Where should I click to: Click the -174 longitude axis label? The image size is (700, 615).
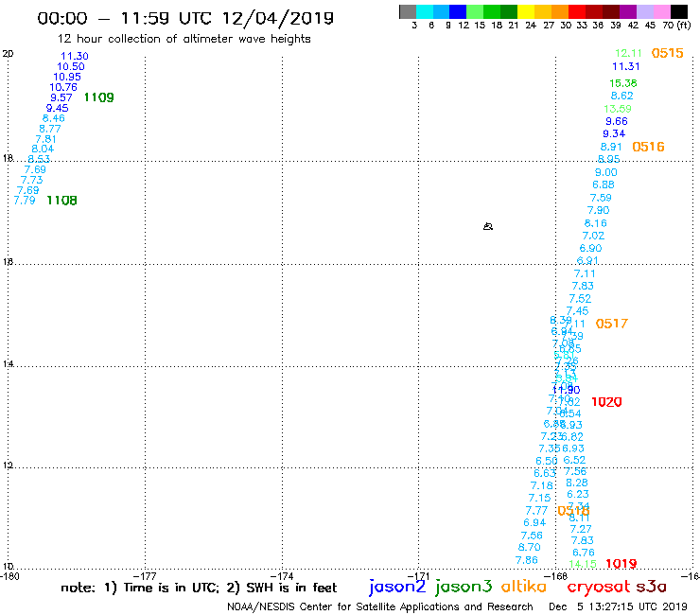283,576
